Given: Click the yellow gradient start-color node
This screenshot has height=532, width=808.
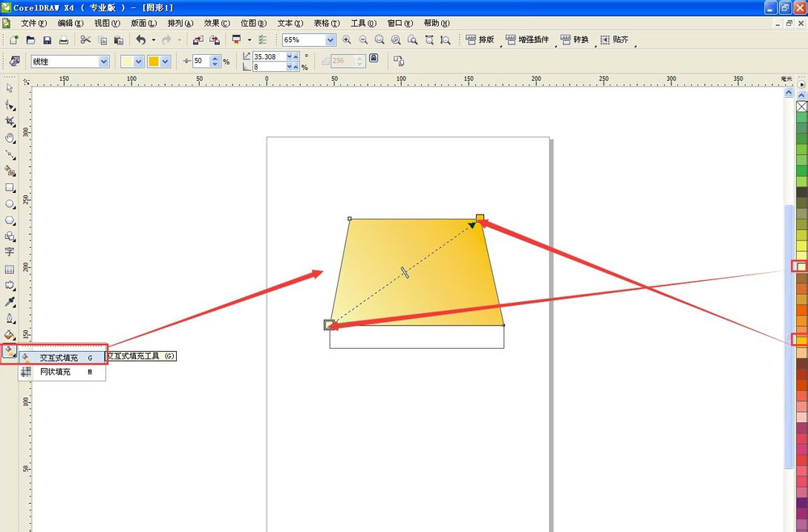Looking at the screenshot, I should [330, 325].
